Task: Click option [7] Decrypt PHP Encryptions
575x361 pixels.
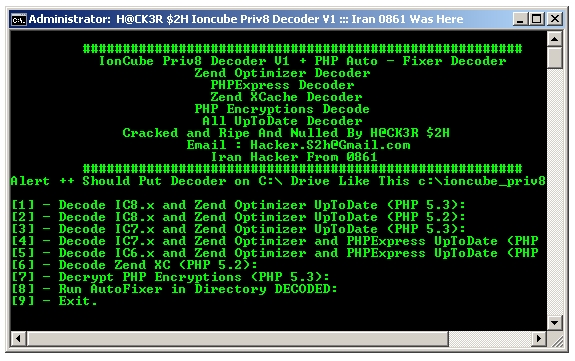Action: click(x=170, y=277)
